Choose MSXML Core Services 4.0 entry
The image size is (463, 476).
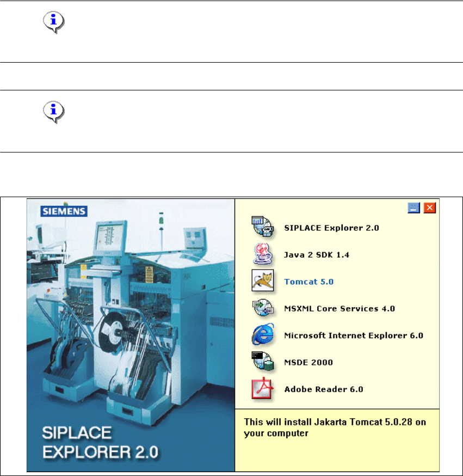[x=339, y=309]
